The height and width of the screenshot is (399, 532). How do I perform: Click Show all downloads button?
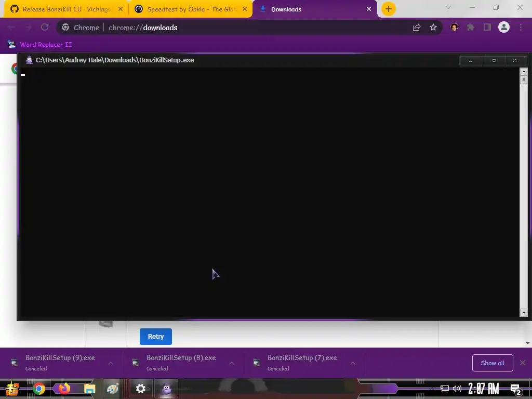tap(493, 363)
